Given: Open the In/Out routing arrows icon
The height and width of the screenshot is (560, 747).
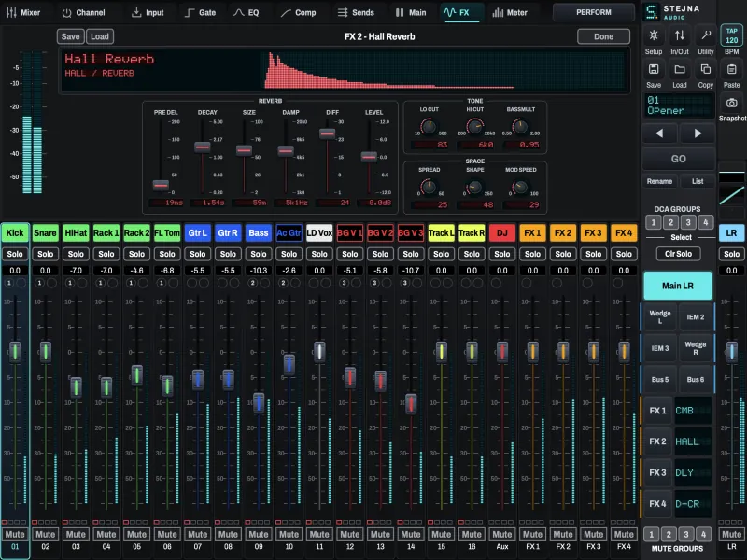Looking at the screenshot, I should tap(680, 35).
